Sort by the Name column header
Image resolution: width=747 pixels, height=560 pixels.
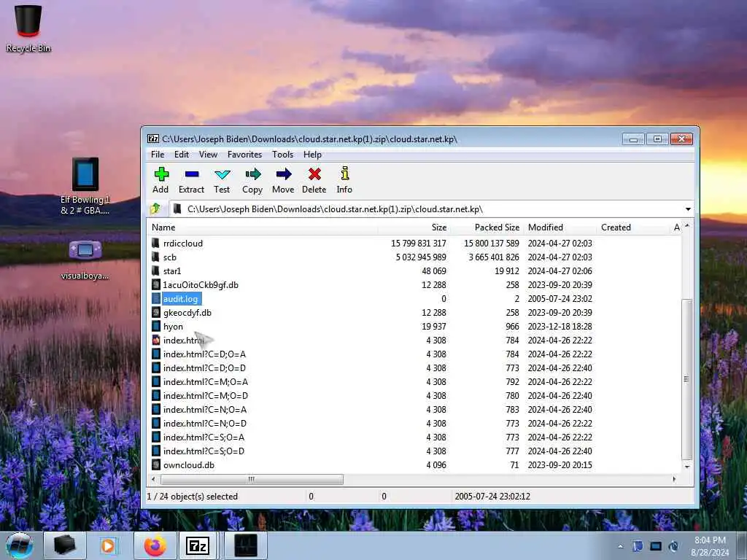point(263,227)
